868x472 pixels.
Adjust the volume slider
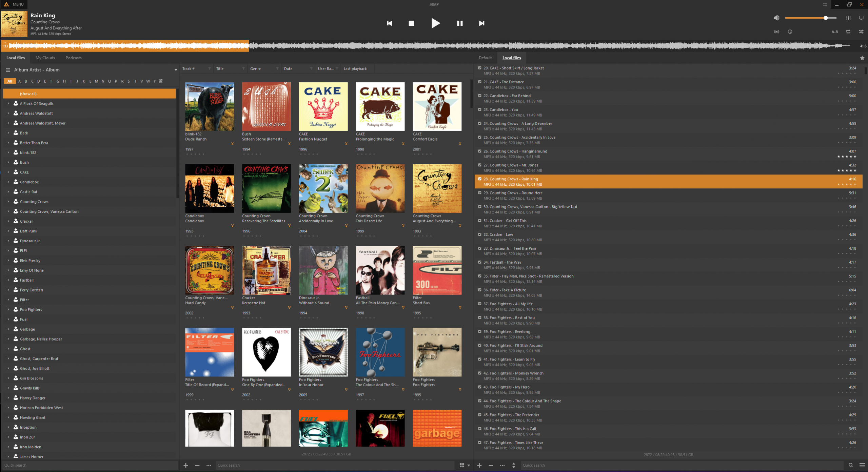tap(811, 18)
